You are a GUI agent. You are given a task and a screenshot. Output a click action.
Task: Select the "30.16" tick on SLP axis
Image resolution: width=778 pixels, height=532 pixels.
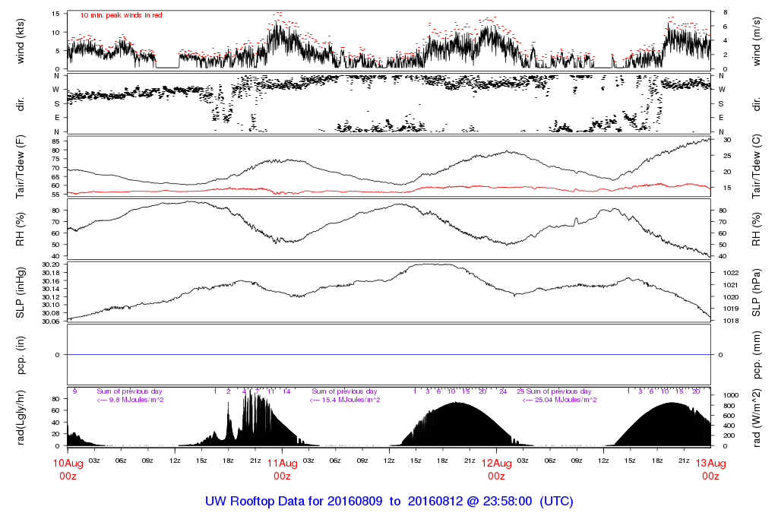(51, 281)
